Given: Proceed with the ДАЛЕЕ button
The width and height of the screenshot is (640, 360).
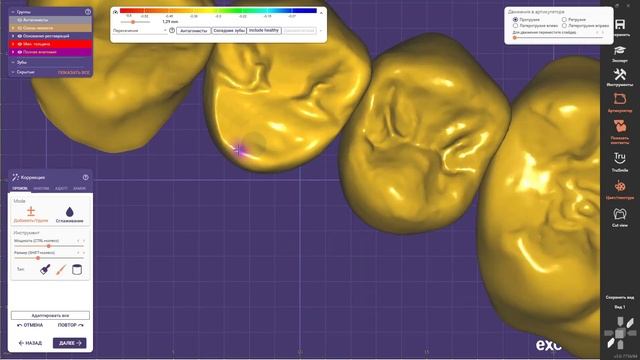Looking at the screenshot, I should 69,343.
